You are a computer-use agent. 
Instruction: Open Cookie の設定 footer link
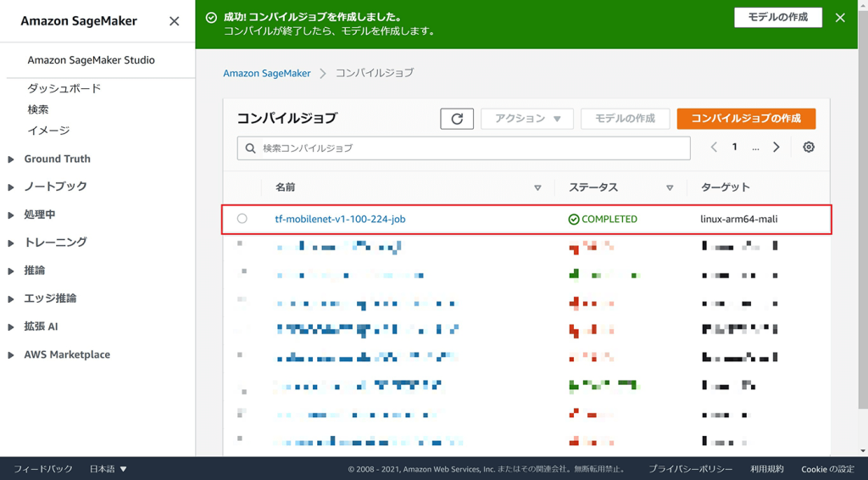click(x=827, y=469)
